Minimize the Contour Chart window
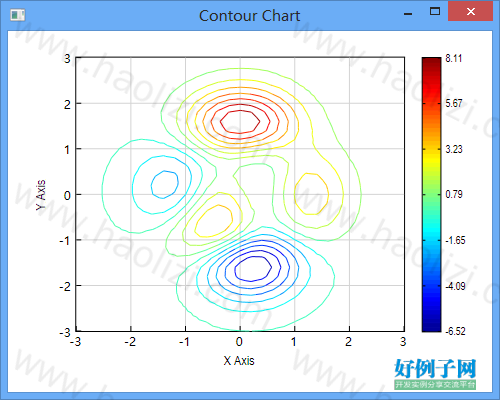 coord(408,13)
